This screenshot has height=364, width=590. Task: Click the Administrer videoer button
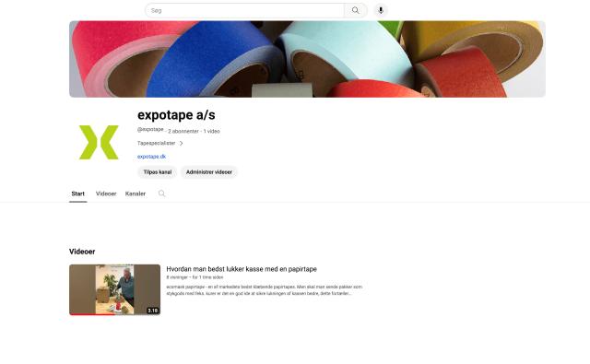[209, 172]
